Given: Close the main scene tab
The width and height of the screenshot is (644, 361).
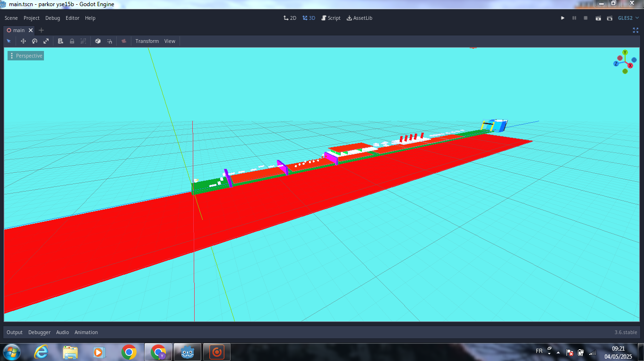Looking at the screenshot, I should 31,30.
